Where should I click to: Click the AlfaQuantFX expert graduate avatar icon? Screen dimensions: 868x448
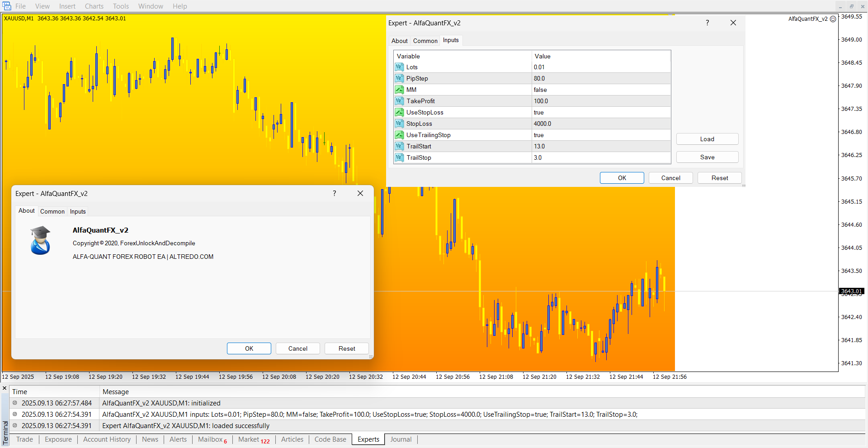pos(40,240)
